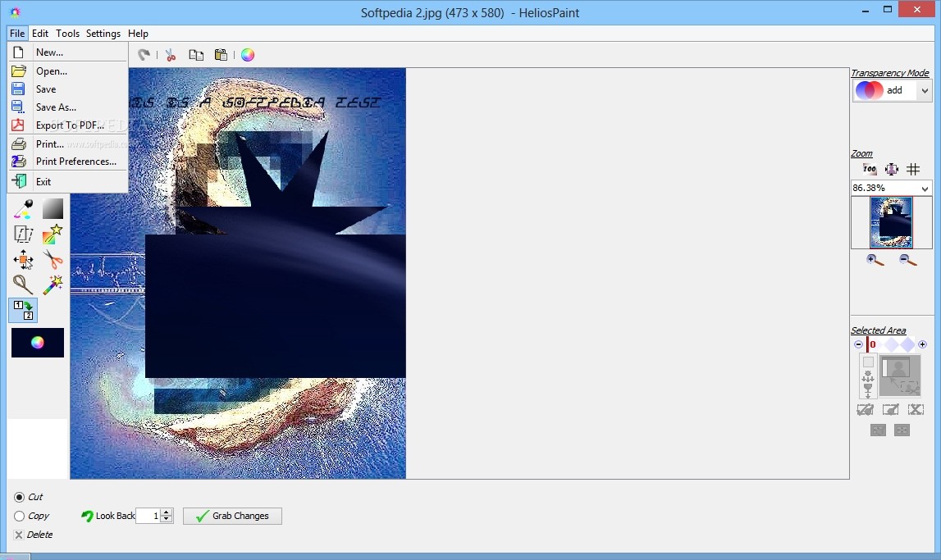Viewport: 941px width, 560px height.
Task: Click the Look Back label icon
Action: (x=88, y=516)
